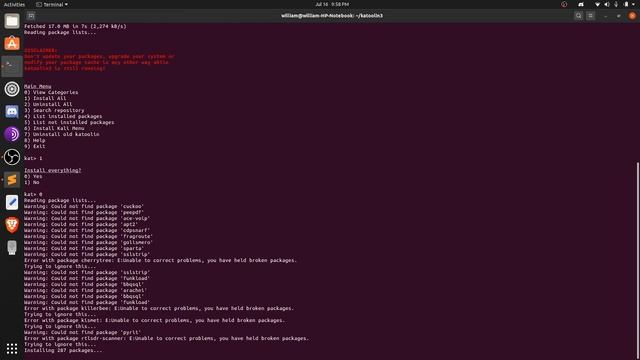Click warning line for package 'ace-voip'
The height and width of the screenshot is (360, 640).
[87, 218]
